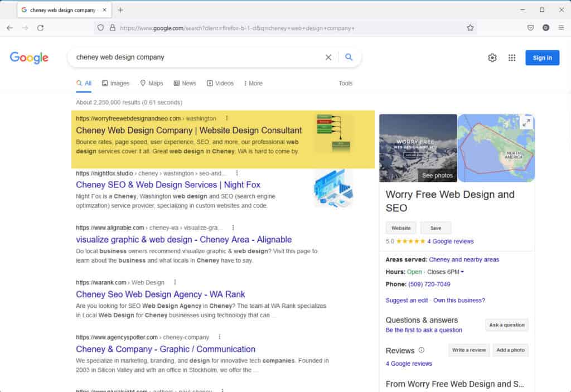Open options for agencyspotter.com result

[x=219, y=337]
